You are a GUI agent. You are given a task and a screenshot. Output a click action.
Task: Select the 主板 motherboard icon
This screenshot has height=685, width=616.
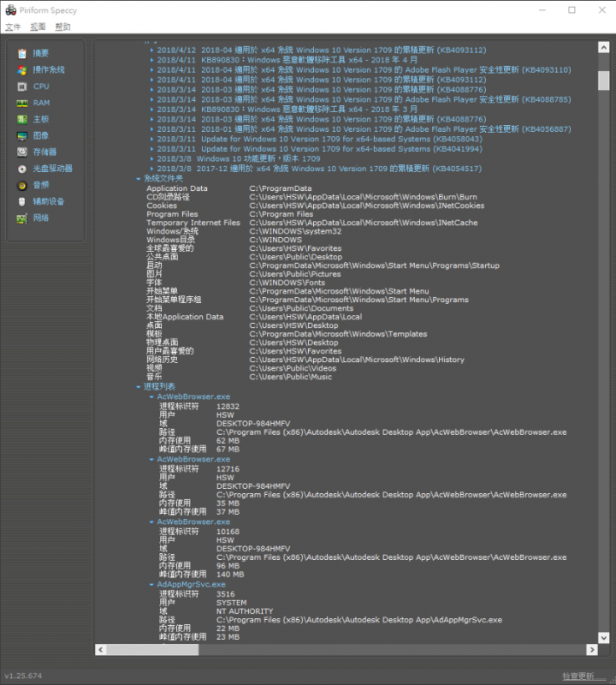coord(22,119)
